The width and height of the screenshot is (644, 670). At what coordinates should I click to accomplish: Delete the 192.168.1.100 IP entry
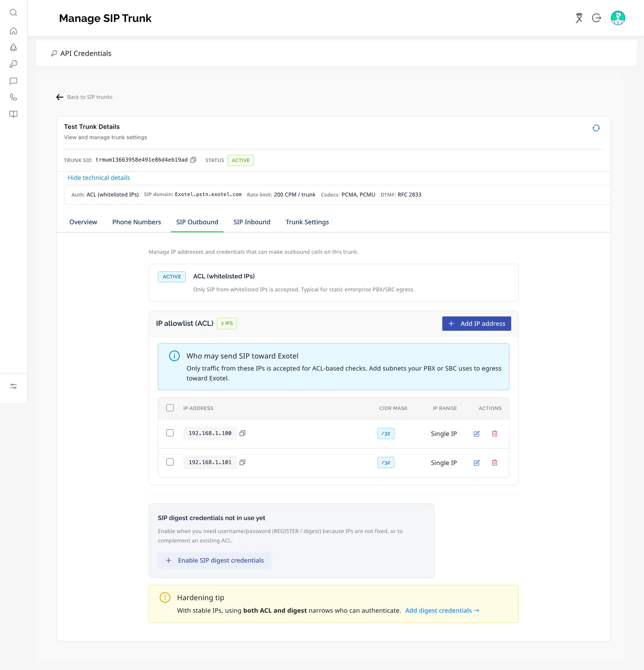[495, 434]
